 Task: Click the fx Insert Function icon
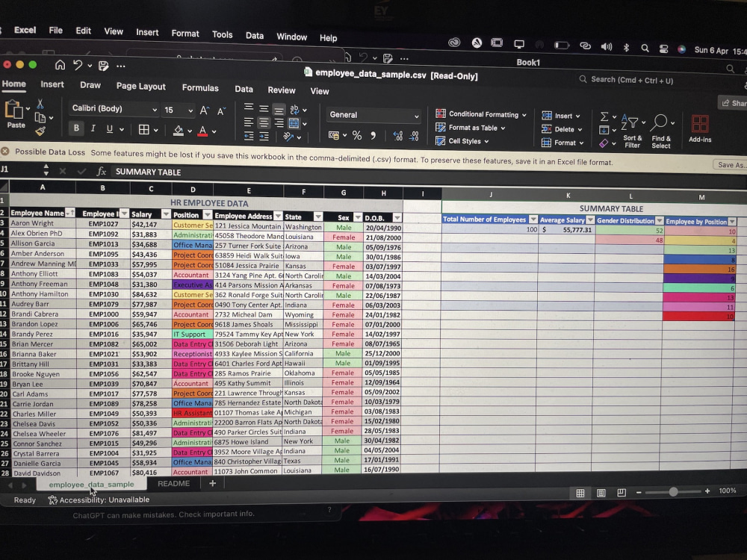pyautogui.click(x=101, y=172)
